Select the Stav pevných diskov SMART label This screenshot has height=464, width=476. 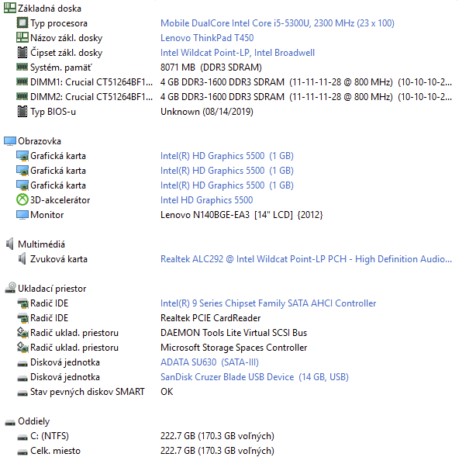(x=88, y=392)
